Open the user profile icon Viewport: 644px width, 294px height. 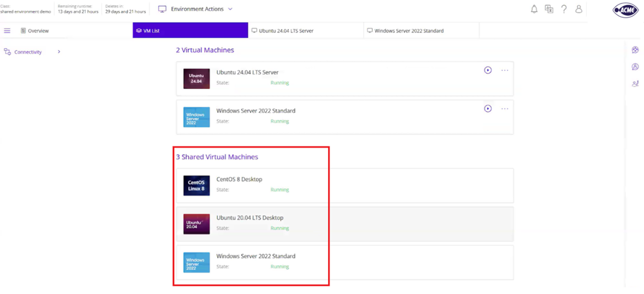579,9
